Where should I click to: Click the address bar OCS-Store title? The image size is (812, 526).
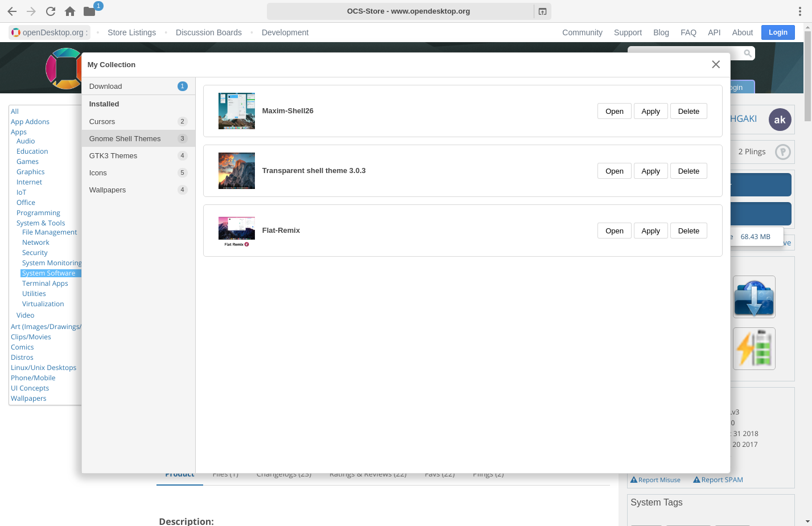tap(408, 11)
